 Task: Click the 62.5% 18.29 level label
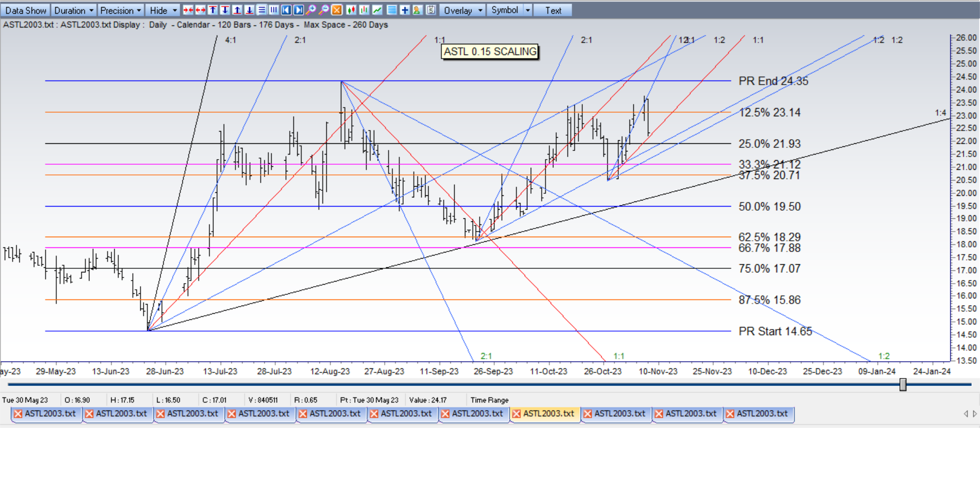click(x=770, y=237)
